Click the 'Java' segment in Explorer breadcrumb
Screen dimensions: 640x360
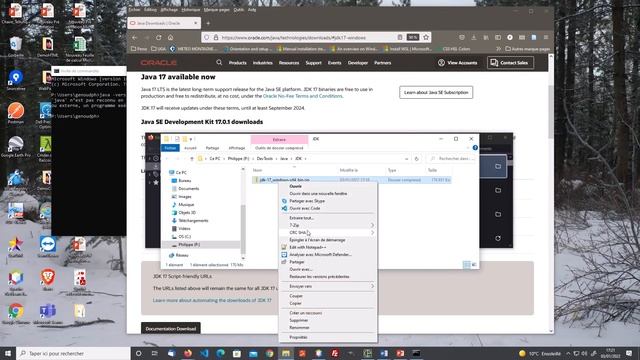tap(284, 158)
